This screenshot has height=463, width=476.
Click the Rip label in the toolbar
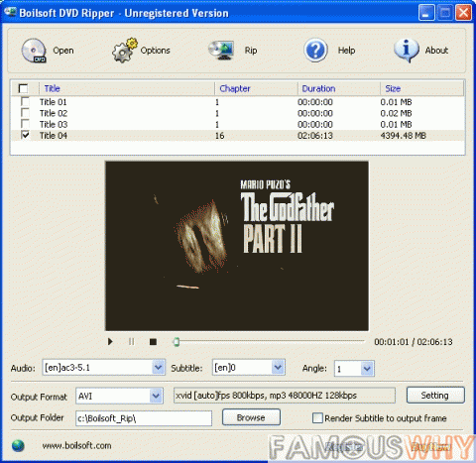(251, 51)
